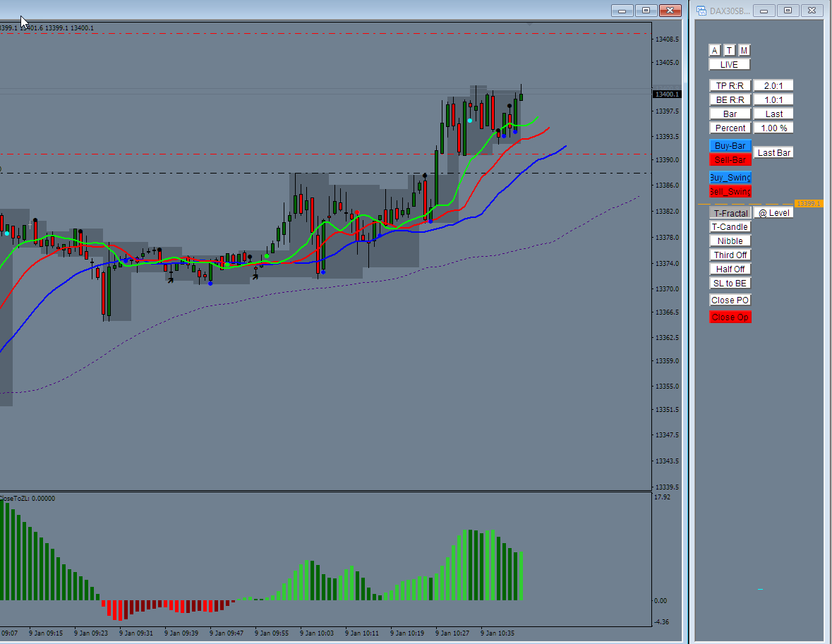The width and height of the screenshot is (832, 644).
Task: Click the T mode button
Action: [x=730, y=50]
